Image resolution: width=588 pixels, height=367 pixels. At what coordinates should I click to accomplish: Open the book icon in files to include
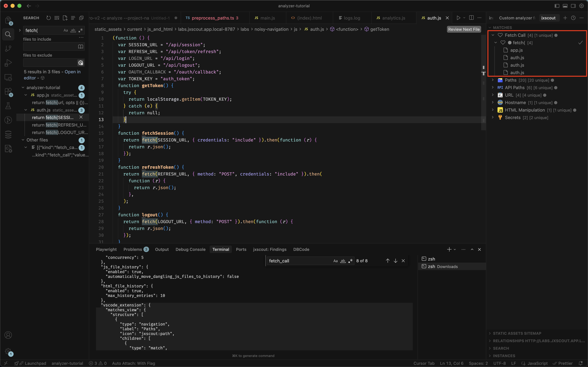click(81, 46)
